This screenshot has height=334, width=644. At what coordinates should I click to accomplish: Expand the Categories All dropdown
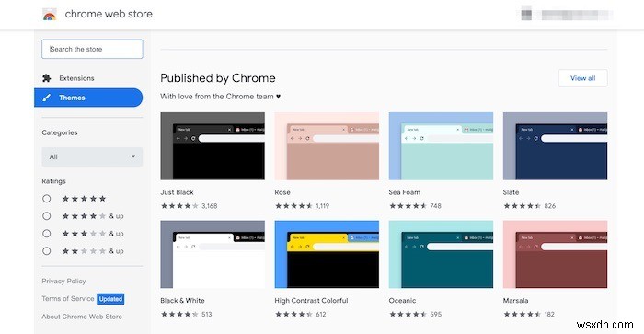(92, 157)
